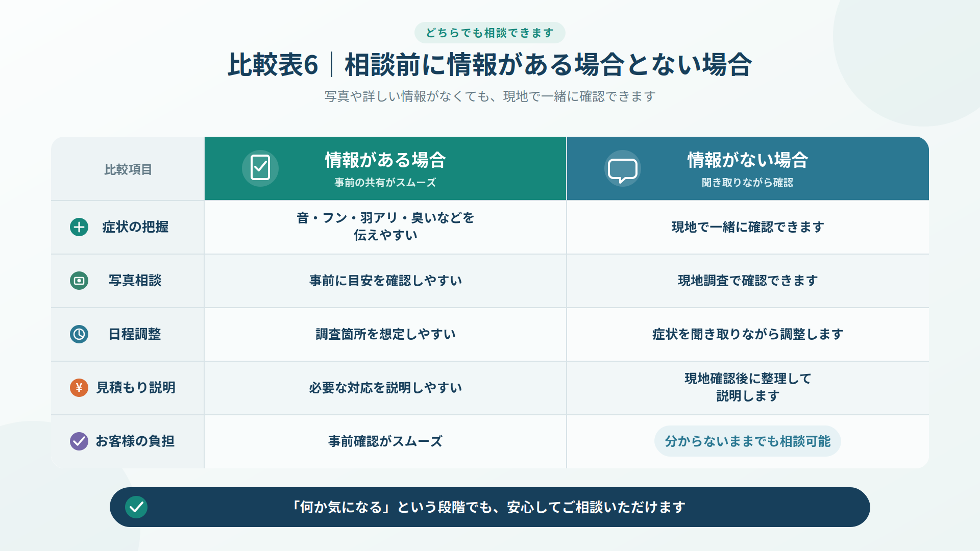
Task: Click the subtitle 聞き取りながら確認
Action: [x=747, y=183]
